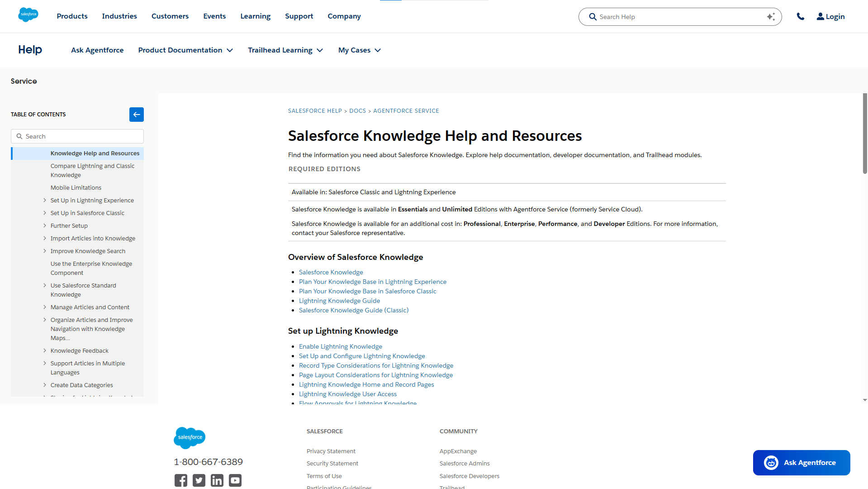The image size is (868, 489).
Task: Click the magnifier icon in TOC search
Action: pyautogui.click(x=19, y=136)
